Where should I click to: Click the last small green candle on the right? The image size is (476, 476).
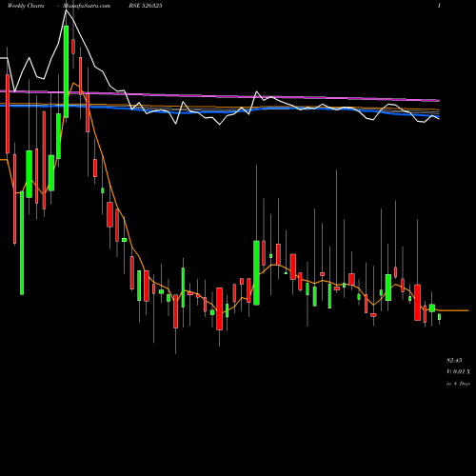[x=440, y=317]
